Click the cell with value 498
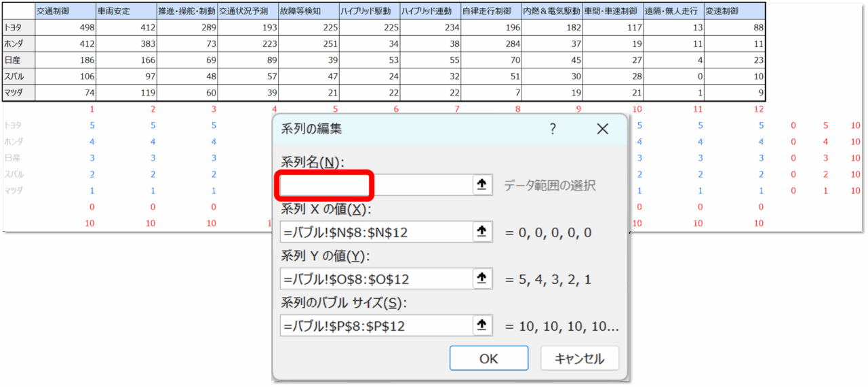 click(x=65, y=28)
